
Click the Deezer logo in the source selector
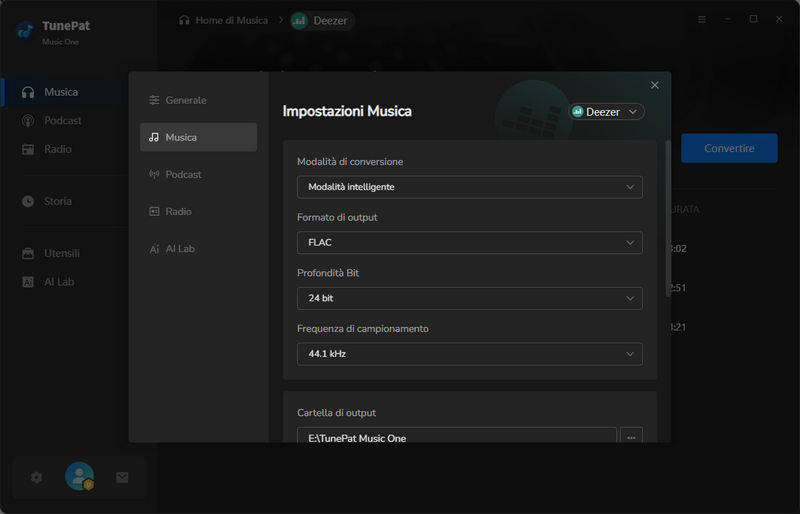pyautogui.click(x=578, y=111)
